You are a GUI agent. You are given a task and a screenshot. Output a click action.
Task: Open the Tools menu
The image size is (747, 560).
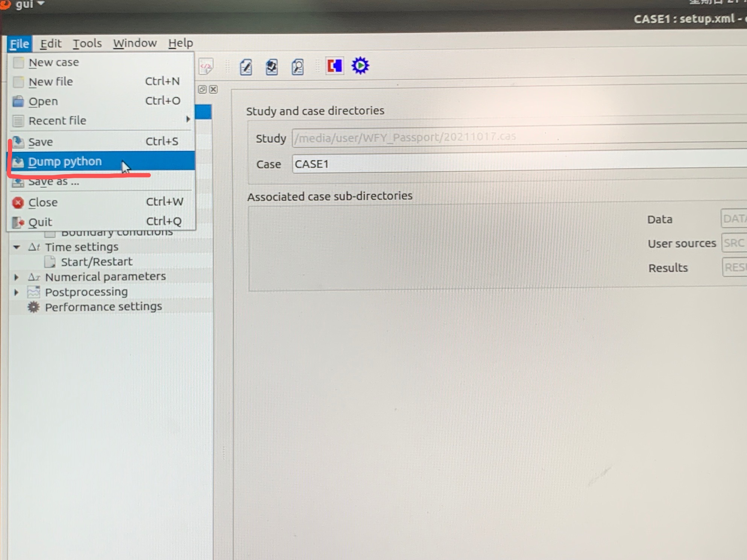coord(87,43)
